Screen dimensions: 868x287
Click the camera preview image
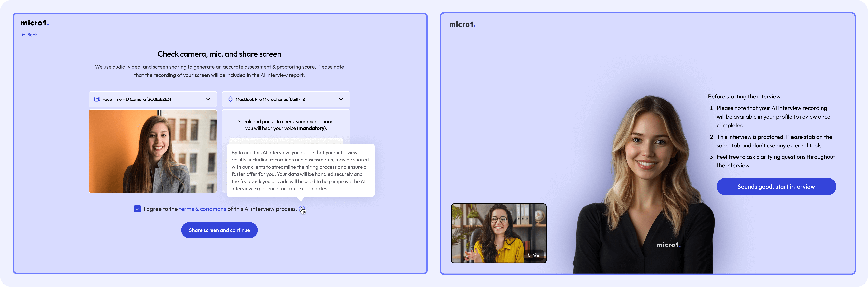tap(153, 151)
